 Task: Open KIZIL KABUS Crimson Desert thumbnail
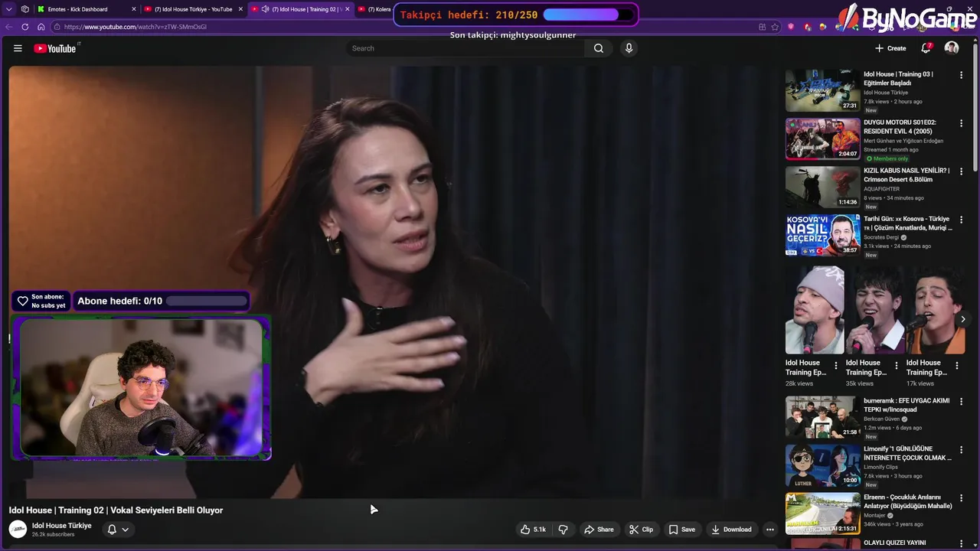(x=822, y=187)
